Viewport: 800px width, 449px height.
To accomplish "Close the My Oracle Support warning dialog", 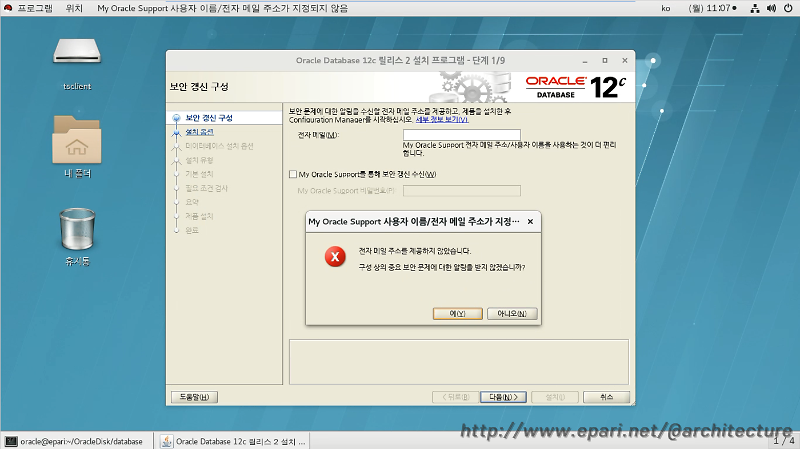I will 530,221.
